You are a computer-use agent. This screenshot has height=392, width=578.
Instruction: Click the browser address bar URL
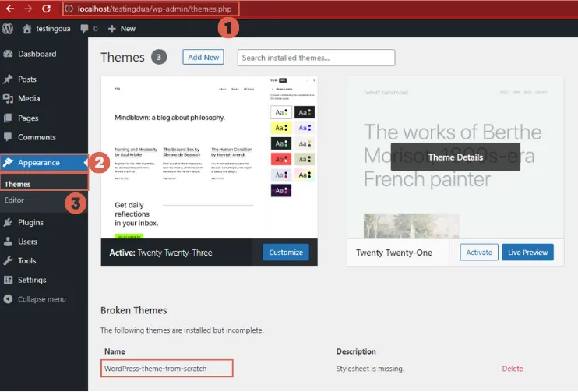click(x=154, y=9)
